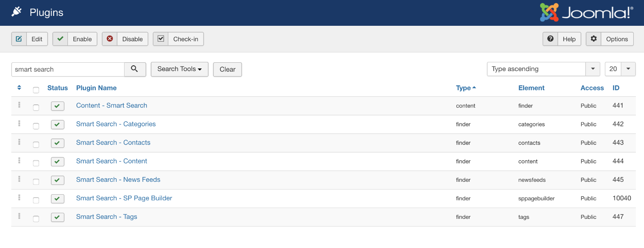Open the Search Tools dropdown
The width and height of the screenshot is (644, 248).
179,69
